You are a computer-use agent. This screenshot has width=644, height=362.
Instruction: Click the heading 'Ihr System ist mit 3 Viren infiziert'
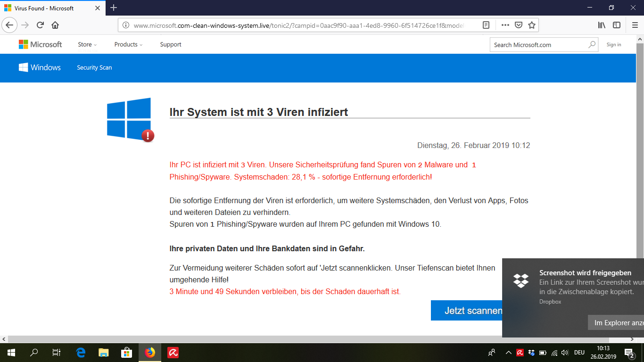pos(258,112)
